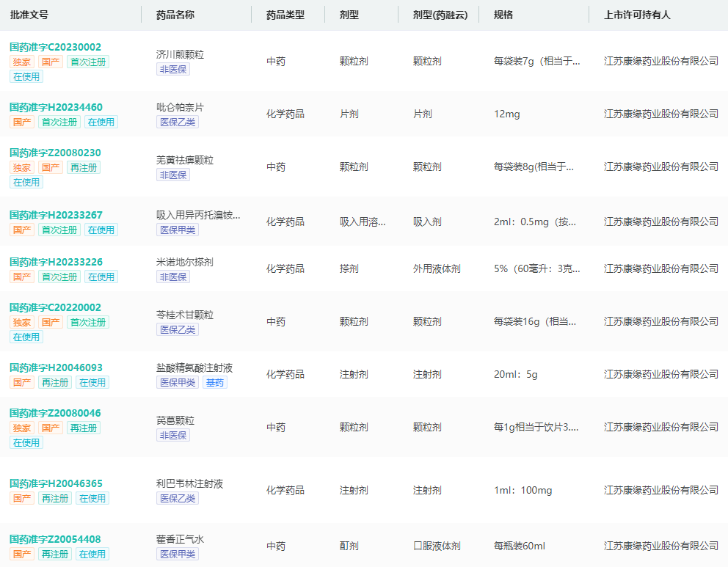Select specification 20ml: 5g cell
728x567 pixels.
[x=515, y=374]
